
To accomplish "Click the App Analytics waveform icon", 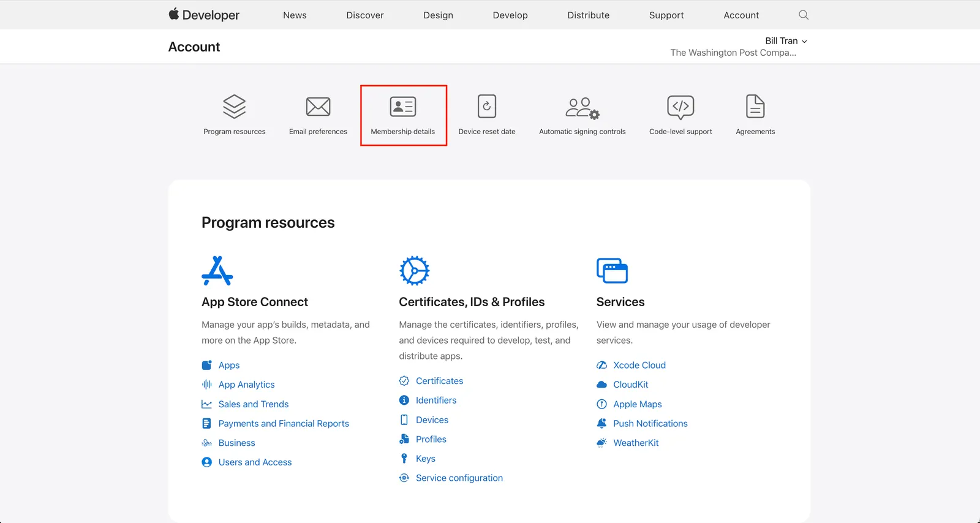I will pyautogui.click(x=207, y=385).
